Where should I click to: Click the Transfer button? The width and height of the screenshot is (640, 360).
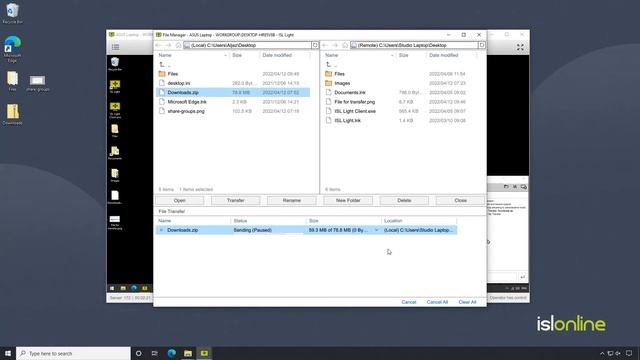pos(236,200)
